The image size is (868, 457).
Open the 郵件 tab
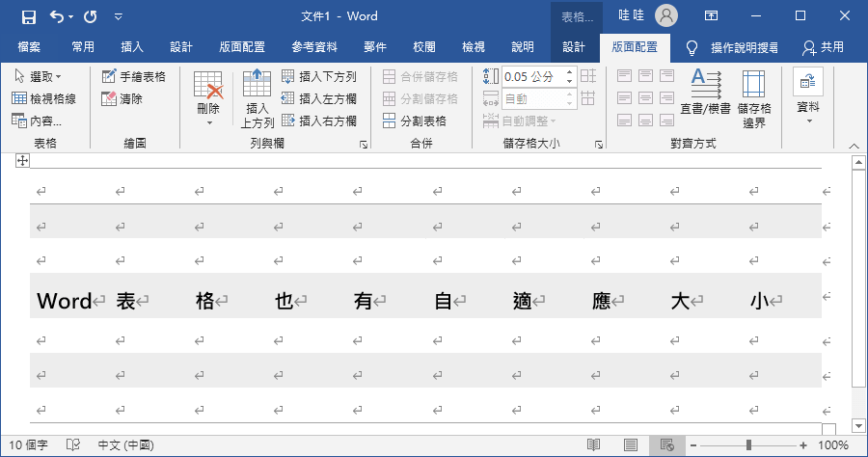[x=375, y=47]
